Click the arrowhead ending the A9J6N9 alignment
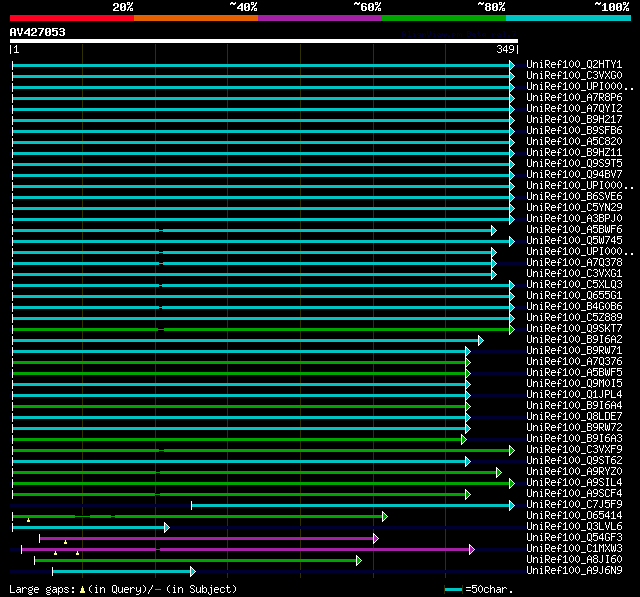 192,571
